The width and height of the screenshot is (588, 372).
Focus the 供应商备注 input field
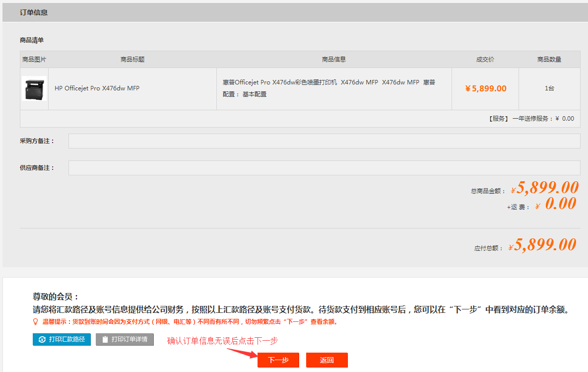[325, 168]
